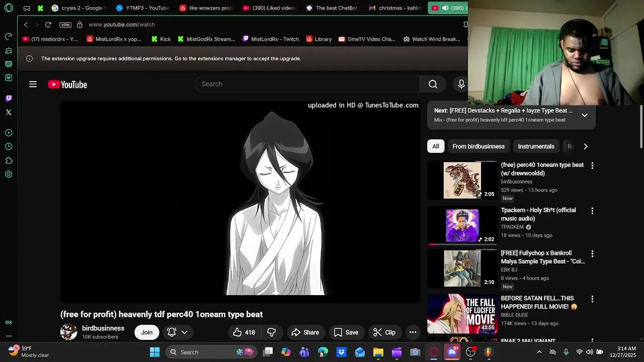Viewport: 644px width, 362px height.
Task: Open extensions cube icon in sidebar
Action: point(9,161)
